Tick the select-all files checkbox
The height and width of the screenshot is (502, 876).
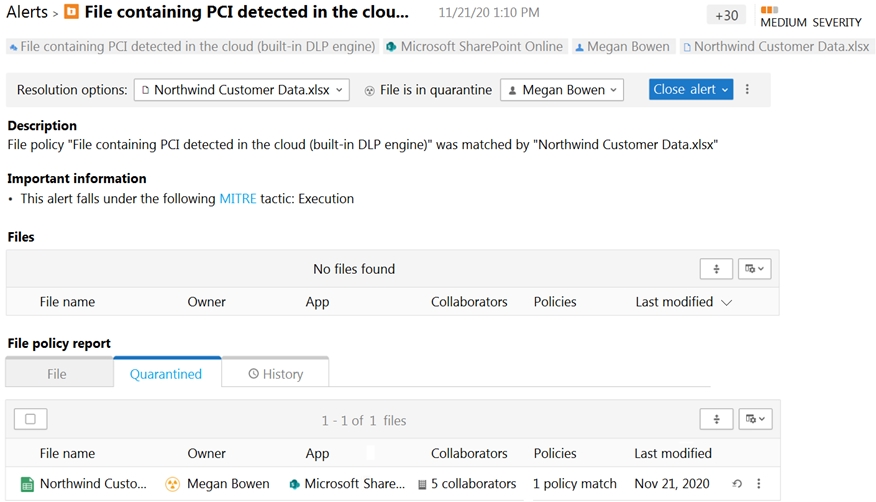30,420
